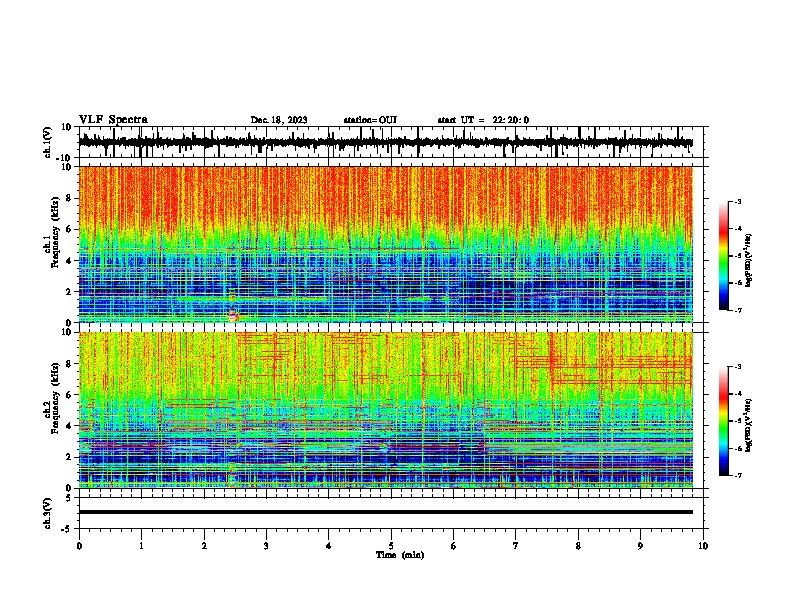This screenshot has width=792, height=612.
Task: Click the "5" tick on the time axis
Action: (x=391, y=546)
